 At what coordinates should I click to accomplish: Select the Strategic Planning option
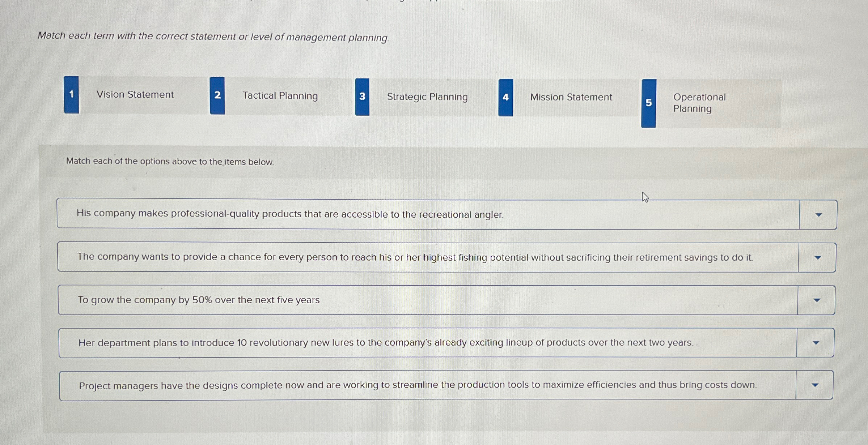pyautogui.click(x=427, y=97)
